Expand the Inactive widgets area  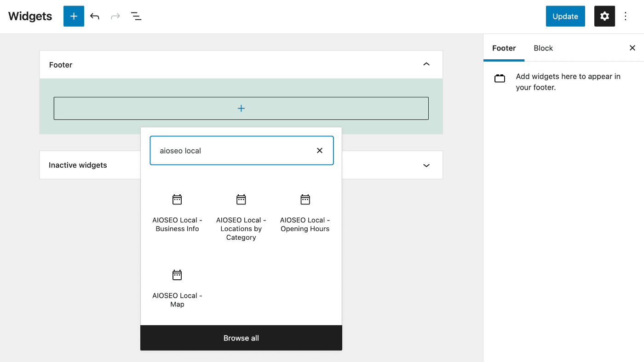tap(426, 165)
